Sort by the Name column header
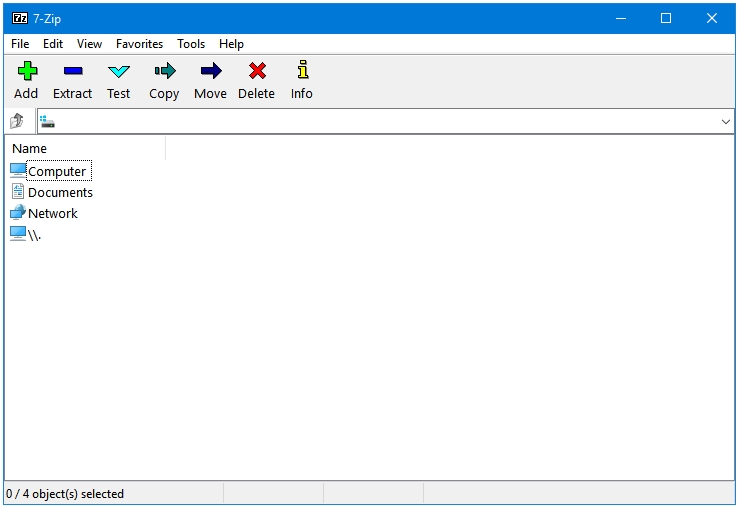Image resolution: width=739 pixels, height=508 pixels. 87,148
